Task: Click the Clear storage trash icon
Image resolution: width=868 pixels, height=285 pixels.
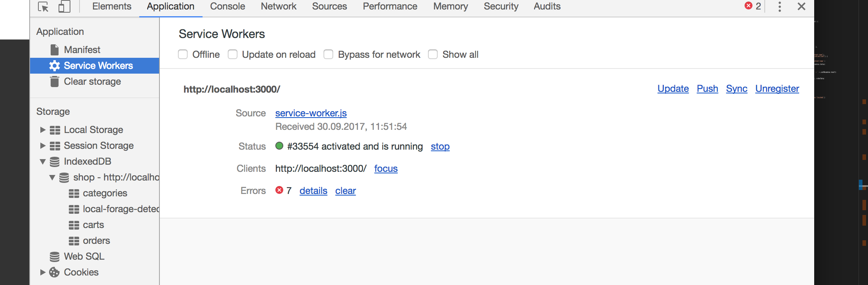Action: [x=55, y=82]
